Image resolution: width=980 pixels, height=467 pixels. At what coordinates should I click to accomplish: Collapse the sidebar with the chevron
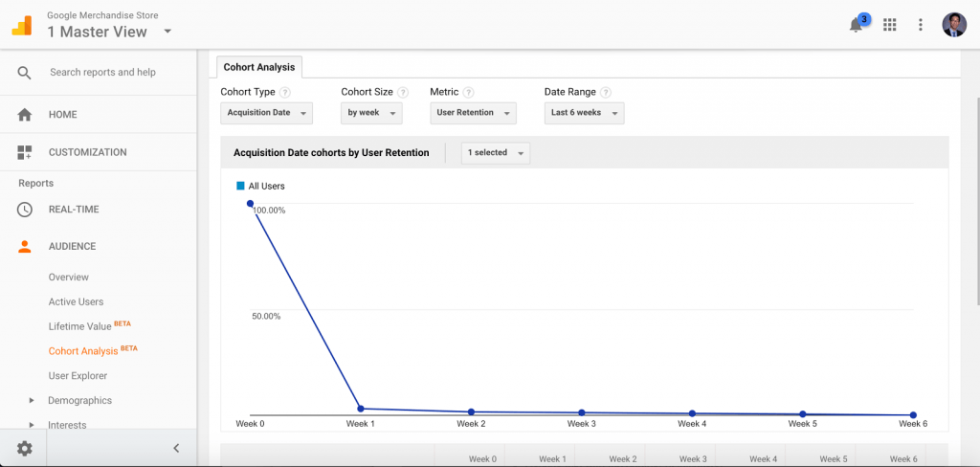(176, 448)
